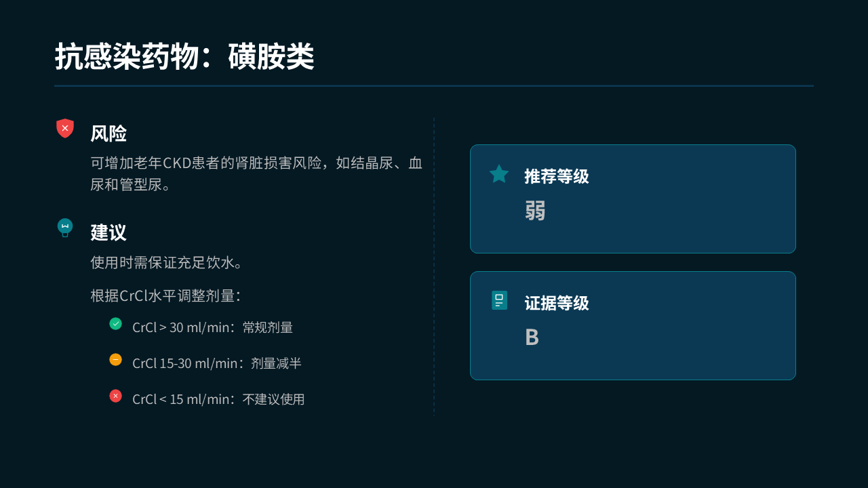Click the orange minus status icon
The width and height of the screenshot is (868, 488).
pyautogui.click(x=116, y=360)
